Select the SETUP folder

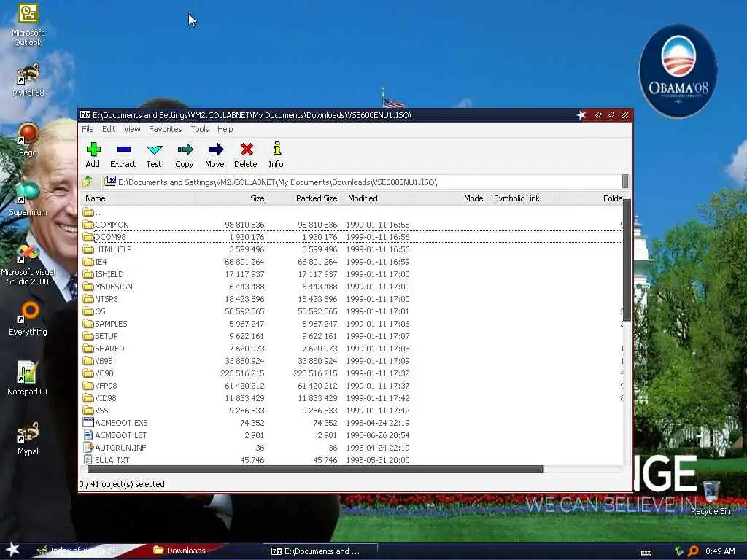click(101, 335)
